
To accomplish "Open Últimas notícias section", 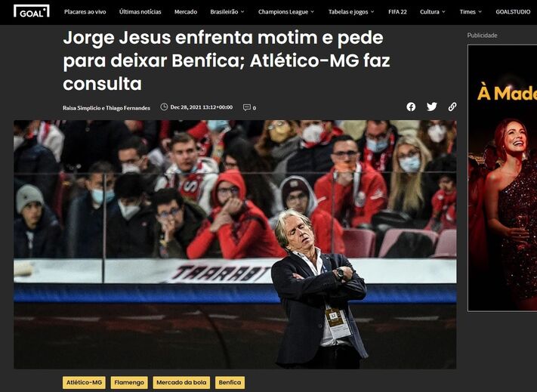I will click(140, 11).
